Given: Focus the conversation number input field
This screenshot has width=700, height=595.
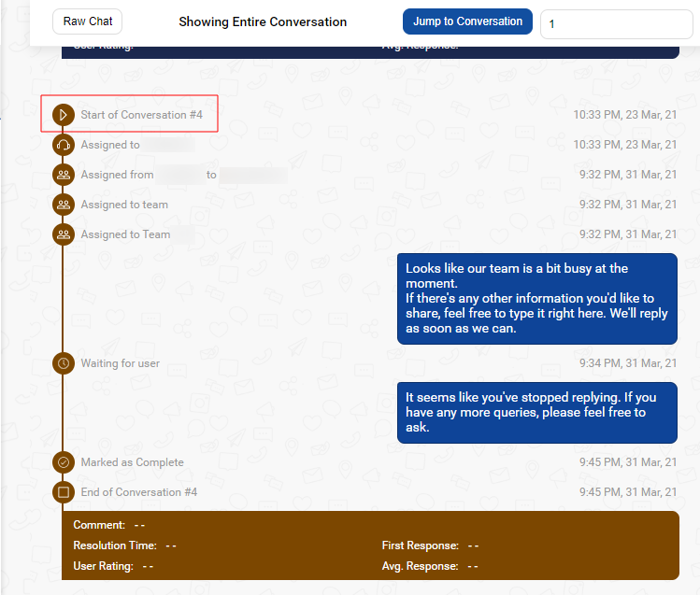Looking at the screenshot, I should 617,24.
